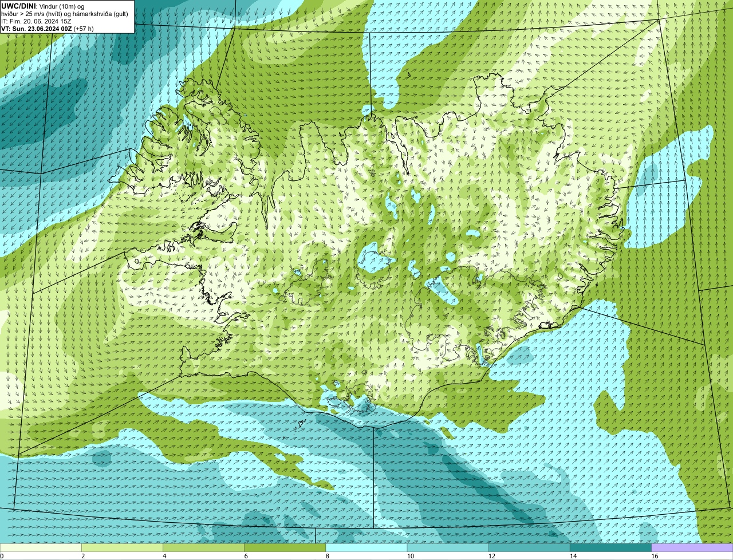
Task: Click the legend value "8"
Action: click(x=327, y=556)
